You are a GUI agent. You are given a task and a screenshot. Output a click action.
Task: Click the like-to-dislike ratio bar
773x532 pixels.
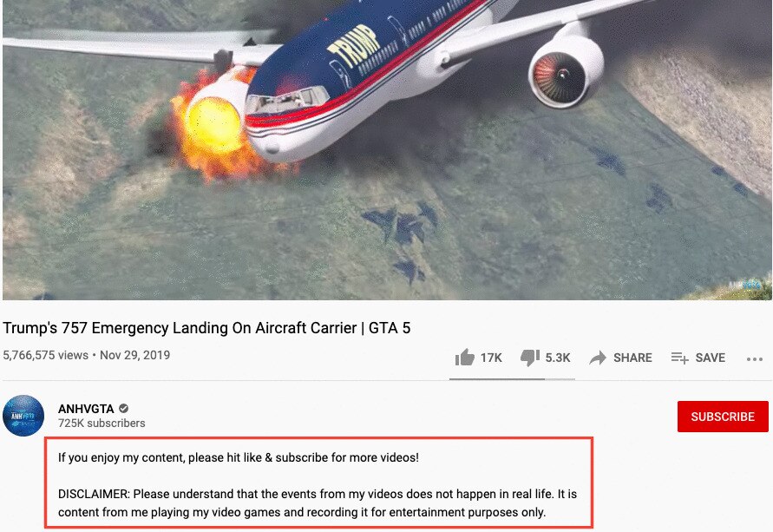pyautogui.click(x=512, y=379)
